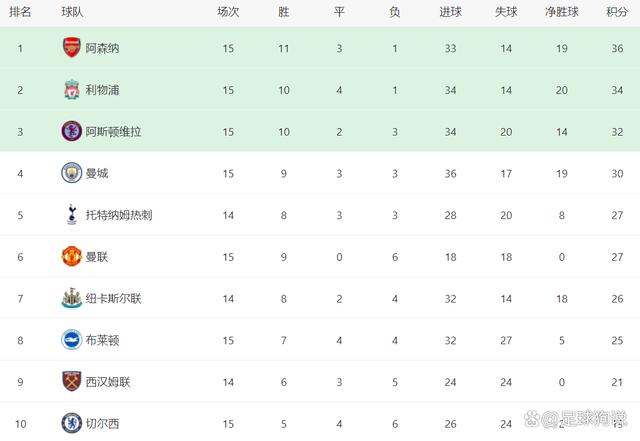Click the Arsenal club crest icon
640x441 pixels.
coord(71,47)
